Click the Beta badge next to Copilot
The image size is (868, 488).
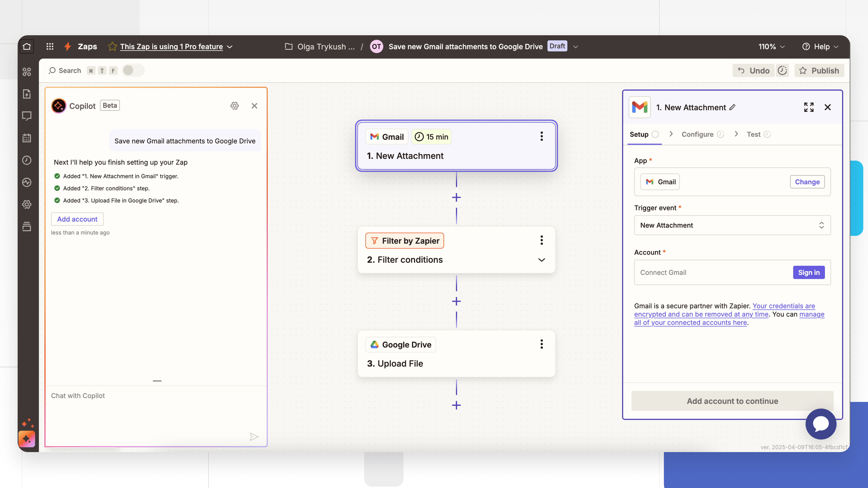pos(110,105)
